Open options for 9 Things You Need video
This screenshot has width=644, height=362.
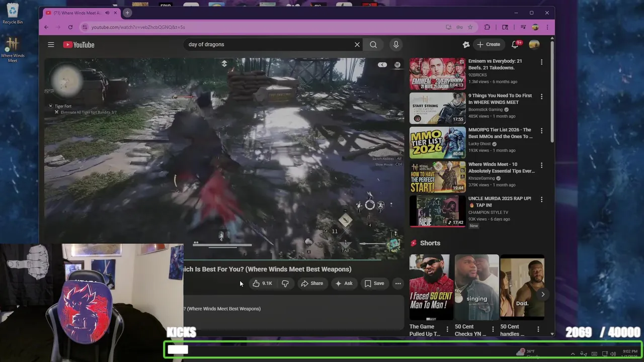coord(541,97)
